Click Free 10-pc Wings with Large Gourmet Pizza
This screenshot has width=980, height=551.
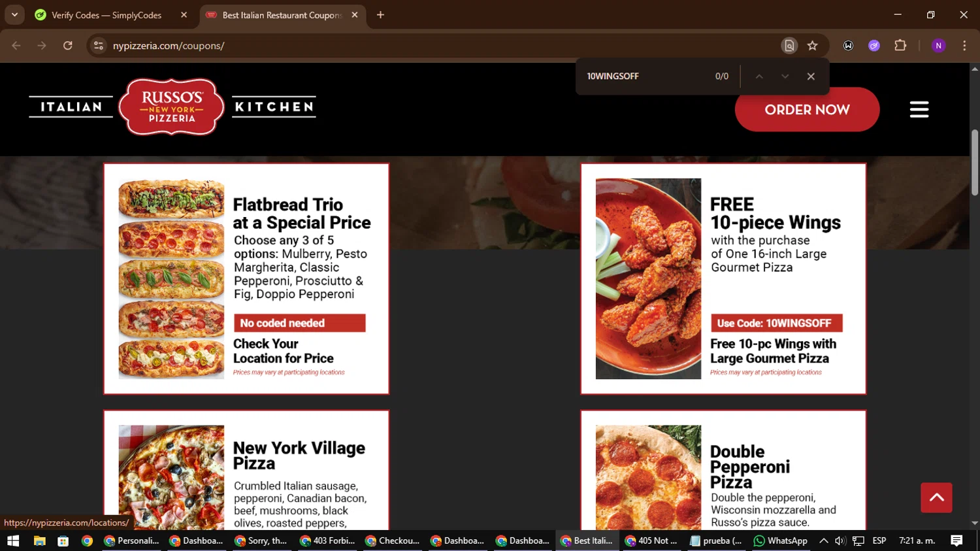tap(773, 351)
